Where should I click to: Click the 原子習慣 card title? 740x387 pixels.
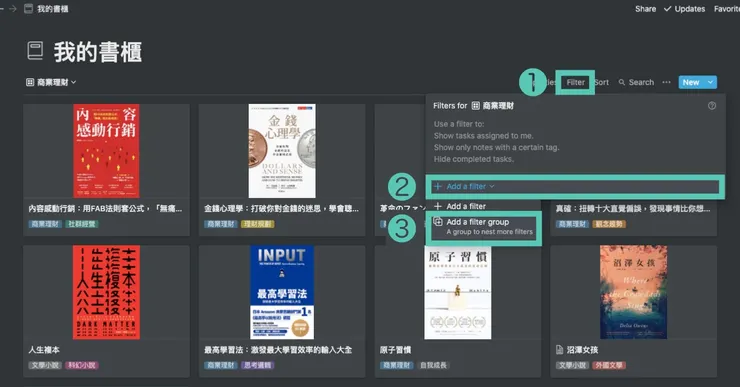tap(395, 350)
